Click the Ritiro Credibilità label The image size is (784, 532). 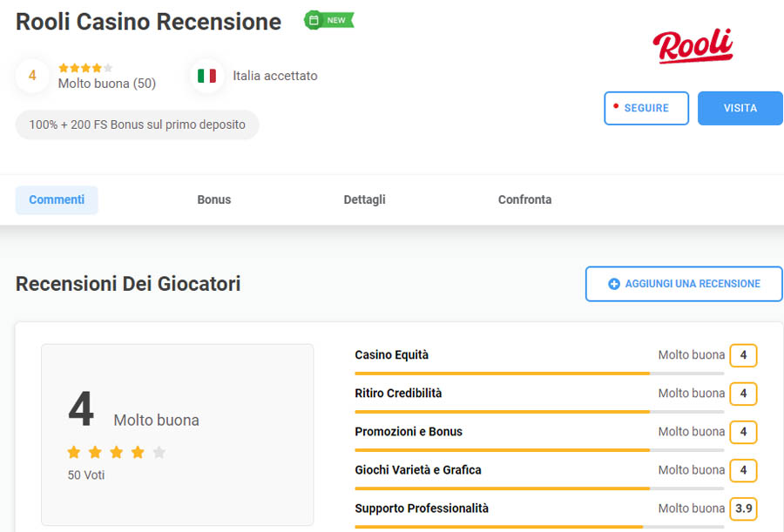tap(398, 394)
